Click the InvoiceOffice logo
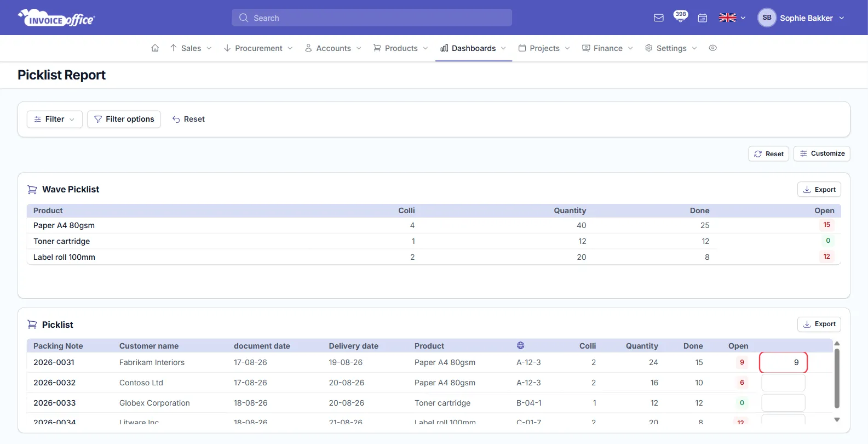Screen dimensions: 868x444 tap(56, 18)
